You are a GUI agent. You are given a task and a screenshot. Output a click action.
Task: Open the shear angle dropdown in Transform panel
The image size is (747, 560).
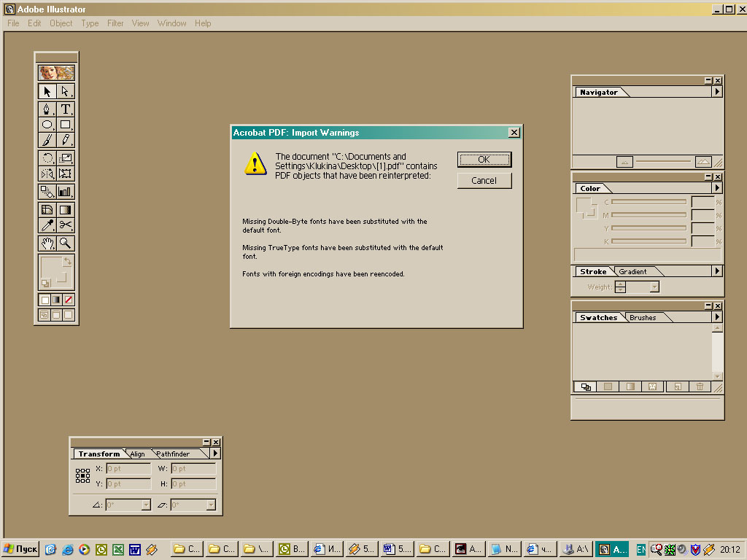(x=211, y=505)
